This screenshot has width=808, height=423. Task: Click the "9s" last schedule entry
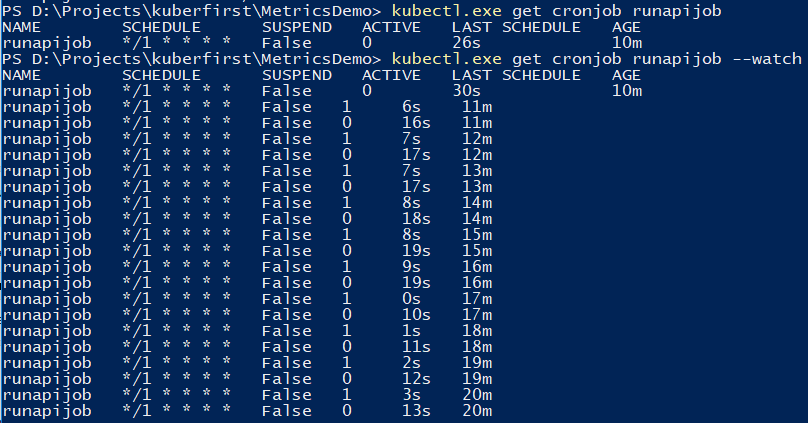[411, 267]
